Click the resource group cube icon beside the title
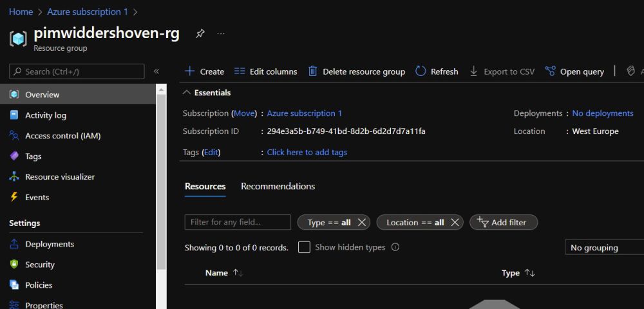 (17, 39)
